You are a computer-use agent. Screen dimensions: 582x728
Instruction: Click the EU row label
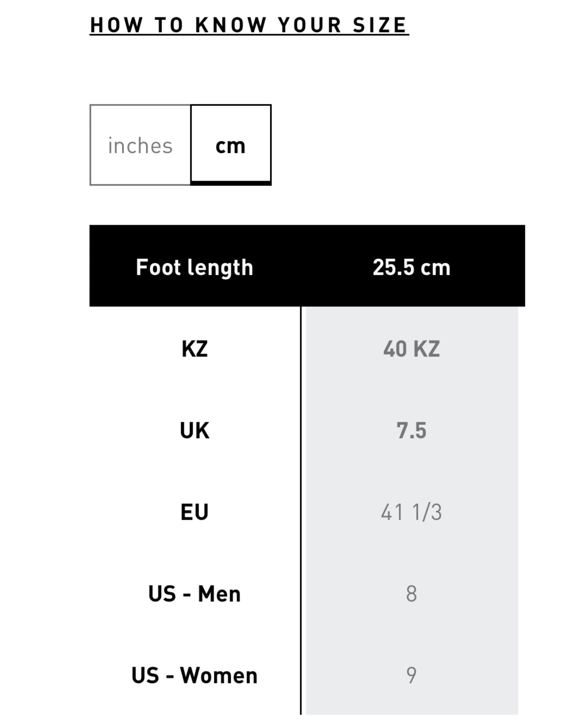(195, 512)
